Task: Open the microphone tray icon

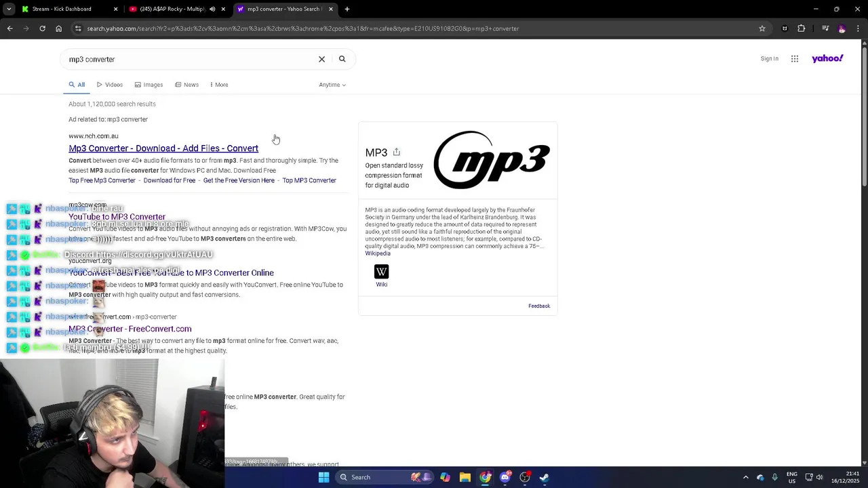Action: pyautogui.click(x=774, y=477)
